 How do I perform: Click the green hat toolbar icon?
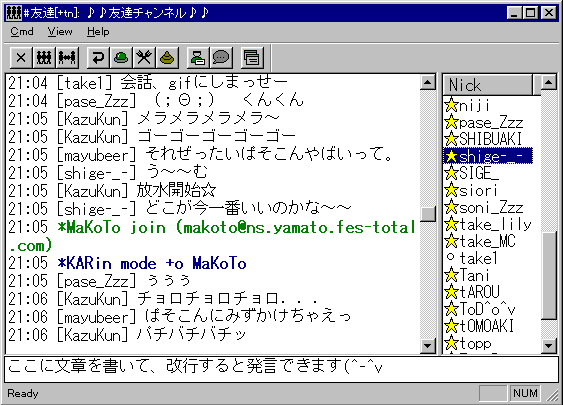click(x=121, y=57)
